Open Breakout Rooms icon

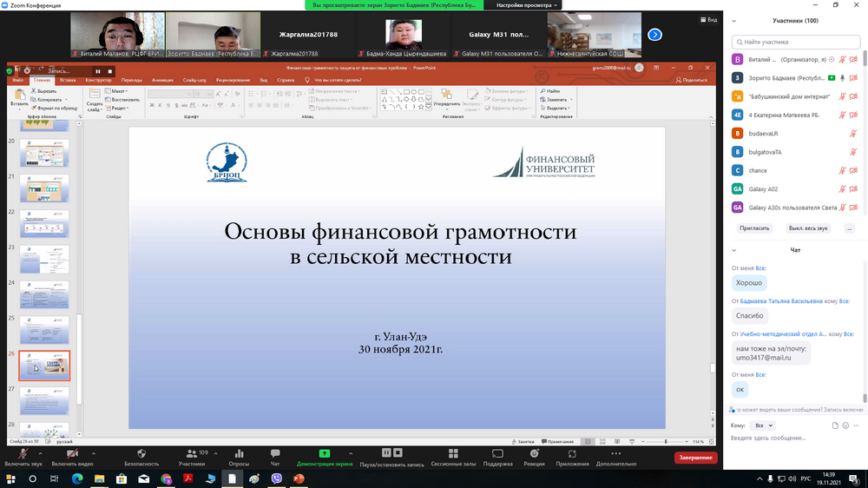(x=451, y=453)
